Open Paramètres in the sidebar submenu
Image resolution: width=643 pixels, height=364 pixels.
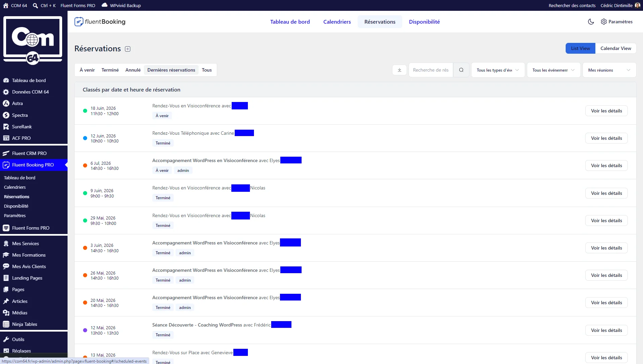pos(15,215)
